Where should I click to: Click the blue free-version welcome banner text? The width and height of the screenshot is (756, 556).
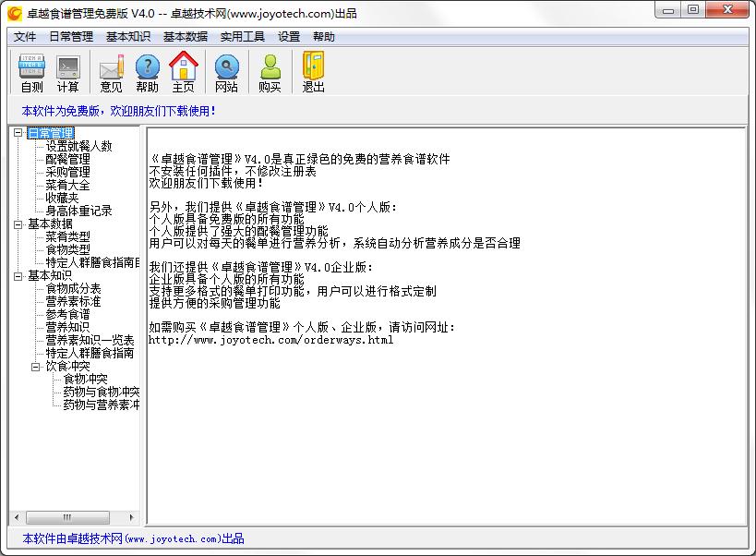[118, 111]
